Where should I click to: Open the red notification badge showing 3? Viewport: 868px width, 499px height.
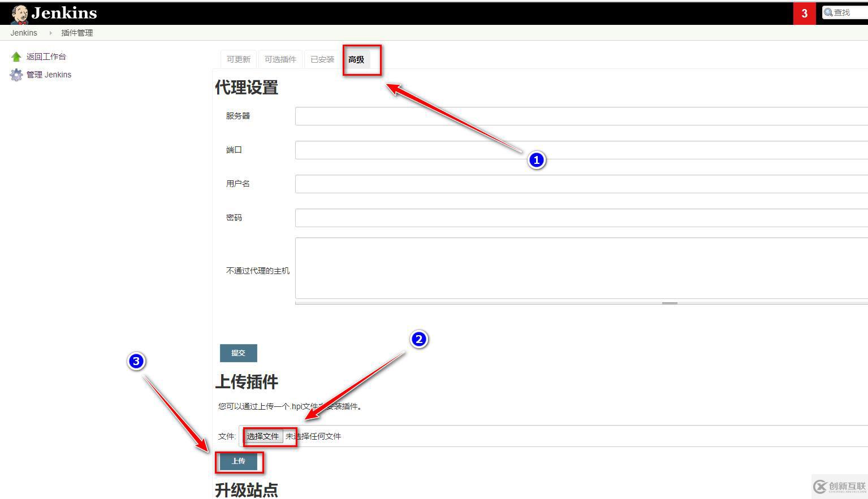pyautogui.click(x=804, y=14)
